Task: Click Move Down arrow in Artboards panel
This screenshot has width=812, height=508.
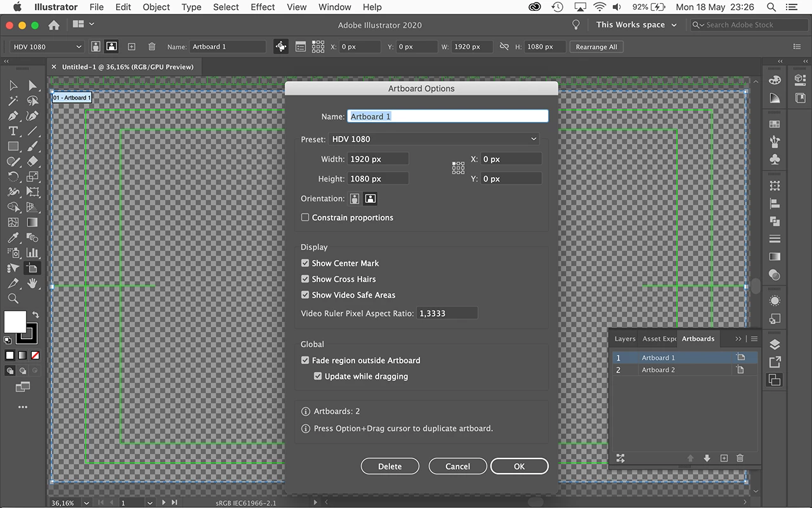Action: click(707, 458)
